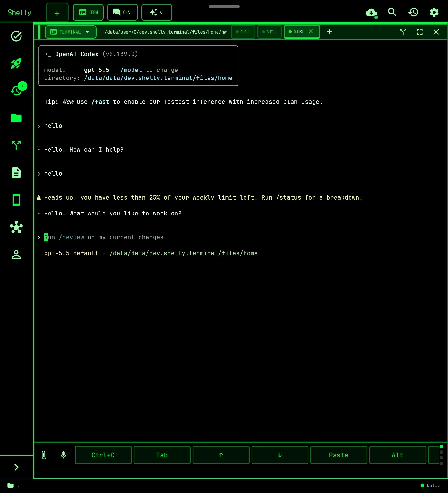This screenshot has width=448, height=493.
Task: Switch to the second SHELL tab
Action: point(270,32)
